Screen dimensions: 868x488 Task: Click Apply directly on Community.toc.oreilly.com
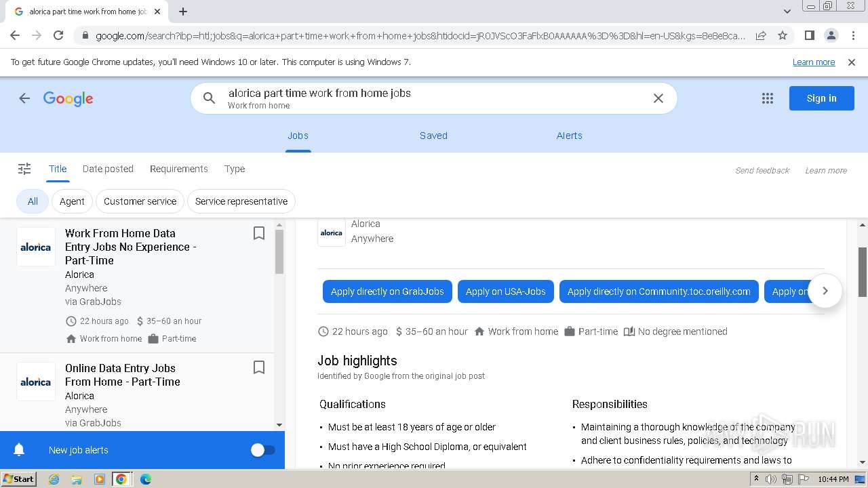point(658,291)
